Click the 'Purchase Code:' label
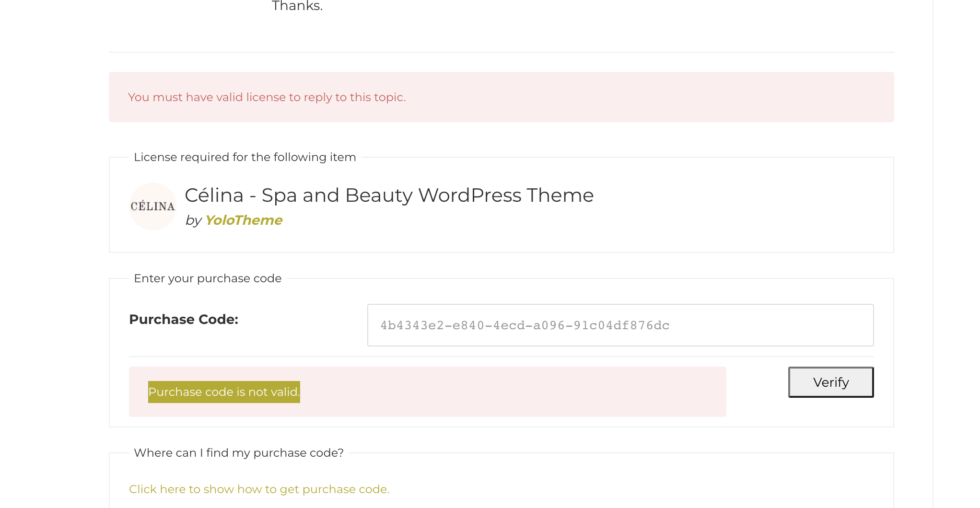The height and width of the screenshot is (508, 980). [184, 319]
